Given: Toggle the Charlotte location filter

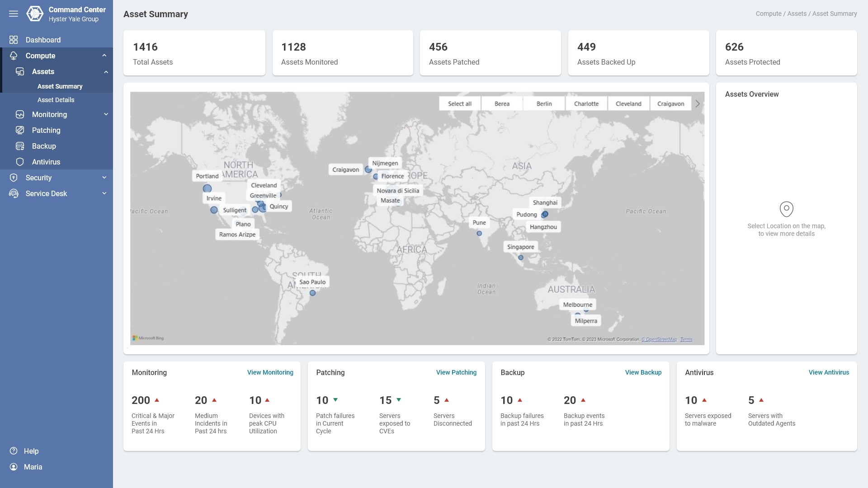Looking at the screenshot, I should pos(586,103).
